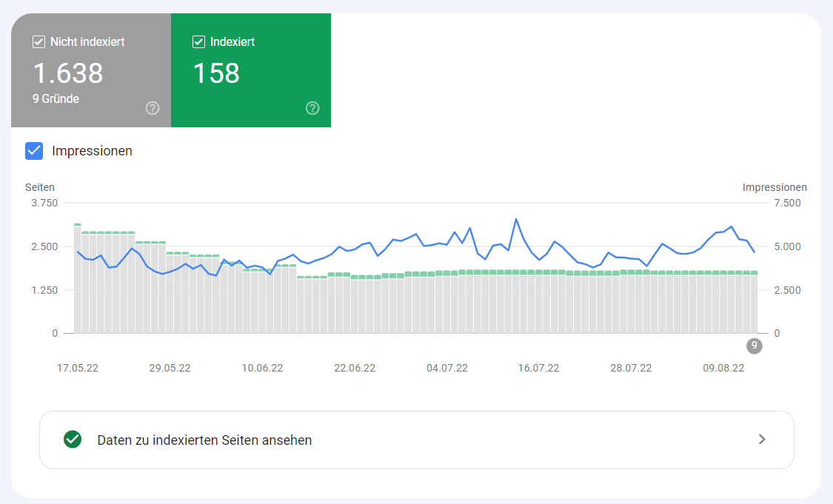The image size is (833, 504).
Task: Select the grey circled 9 badge below the chart
Action: click(x=754, y=346)
